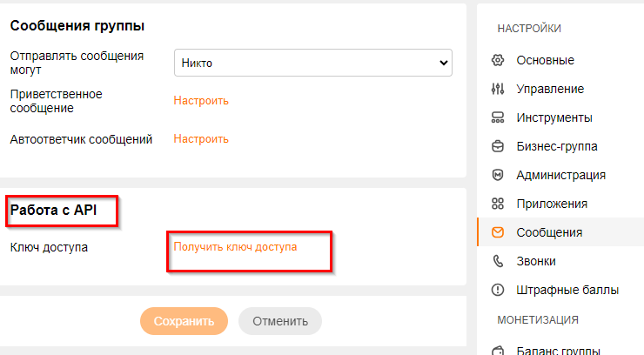The image size is (644, 355).
Task: Click the Инструменты sidebar icon
Action: click(x=498, y=117)
